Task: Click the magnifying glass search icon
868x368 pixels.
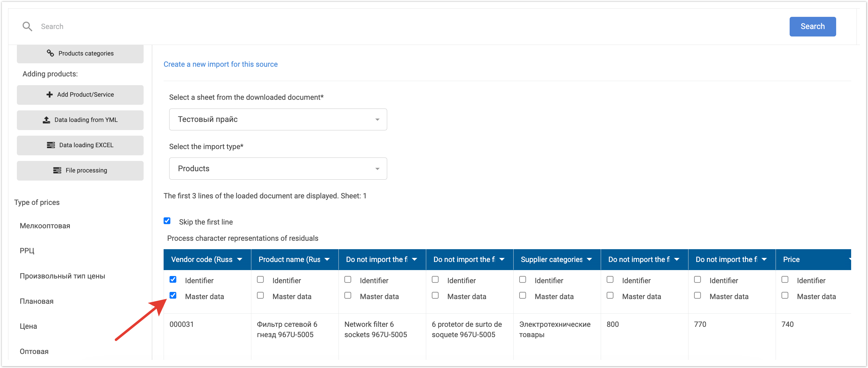Action: point(27,26)
